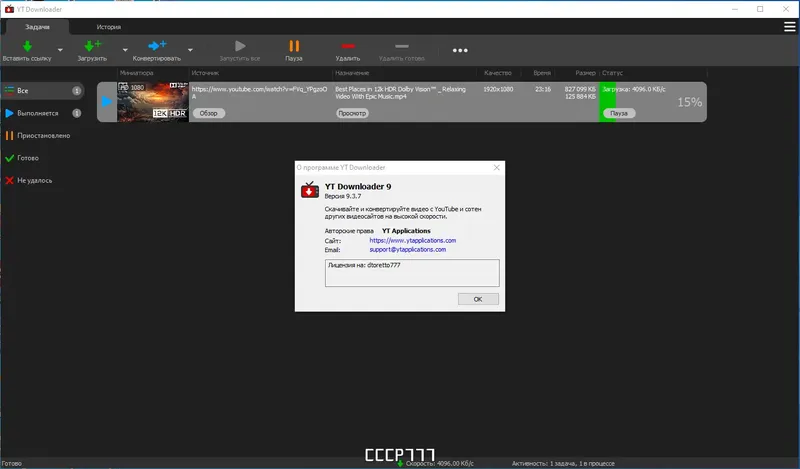
Task: Click the YouTube source URL text
Action: [x=259, y=92]
